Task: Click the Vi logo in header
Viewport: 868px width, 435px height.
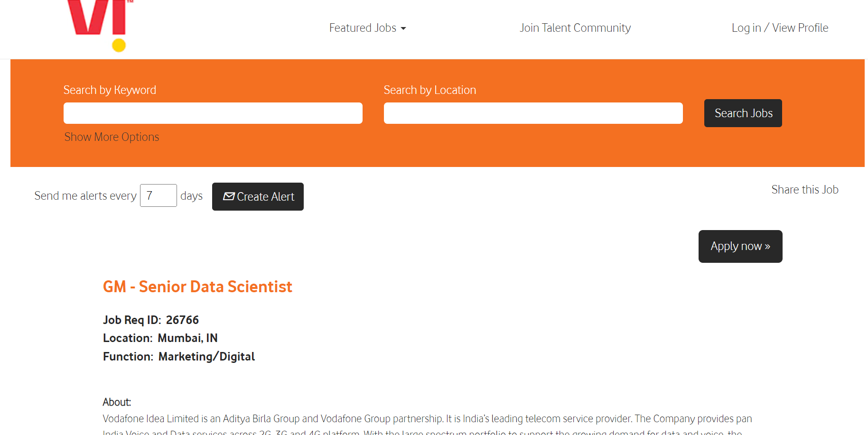Action: 100,26
